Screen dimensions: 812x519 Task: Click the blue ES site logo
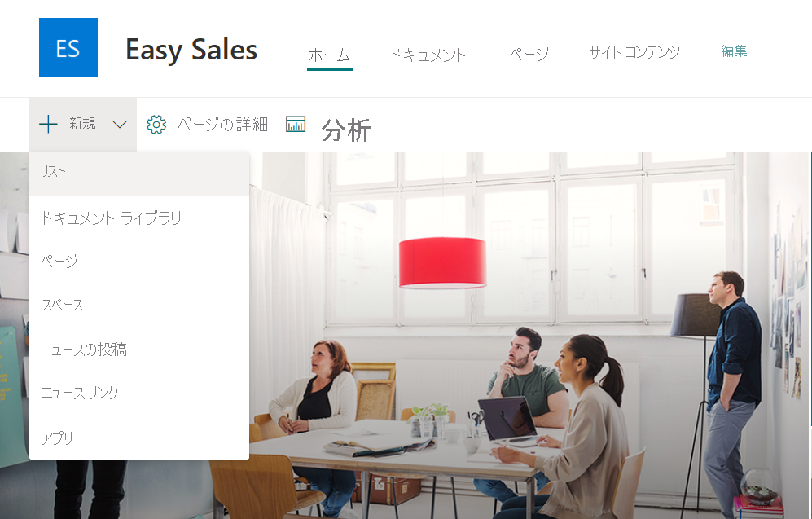coord(68,47)
